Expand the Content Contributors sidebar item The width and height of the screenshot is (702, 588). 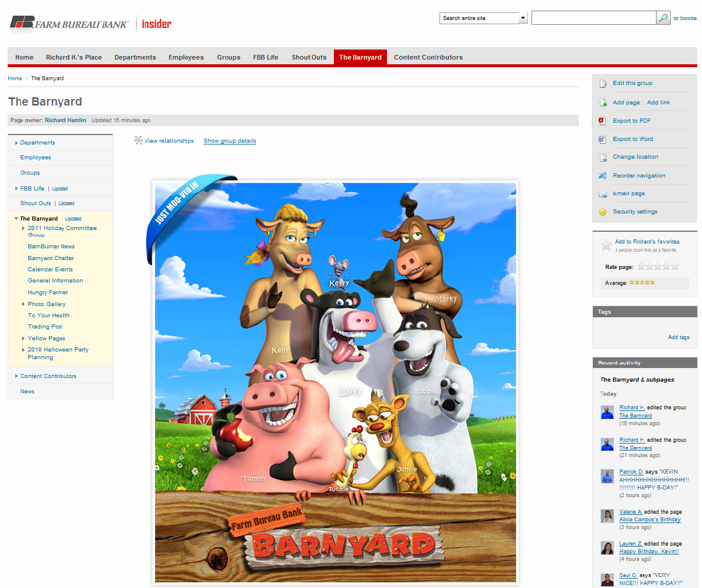(x=16, y=376)
